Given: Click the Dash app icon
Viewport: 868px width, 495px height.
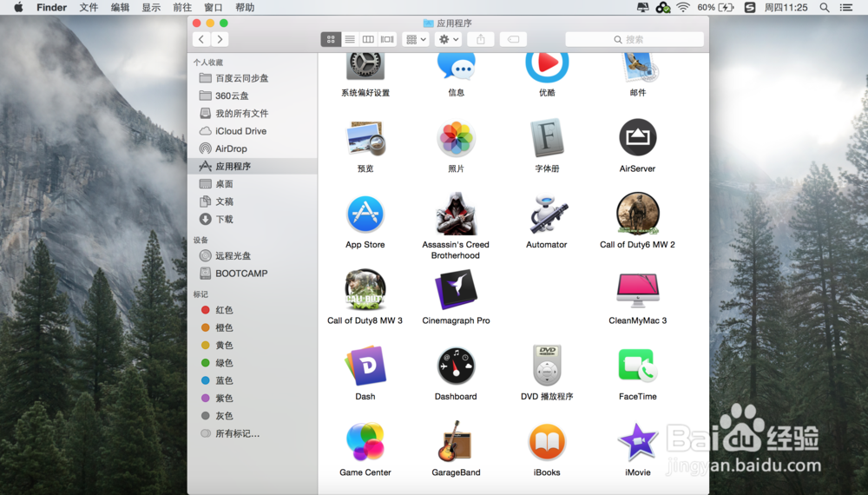Looking at the screenshot, I should [x=365, y=366].
